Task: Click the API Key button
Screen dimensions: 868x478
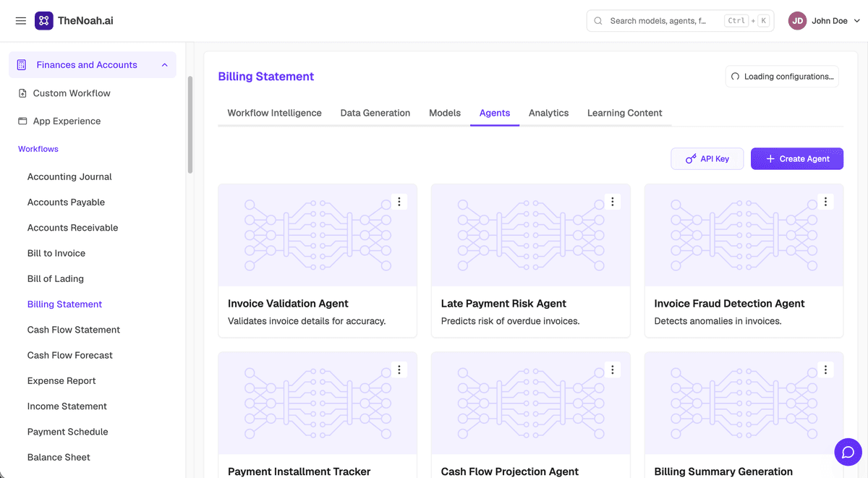Action: pyautogui.click(x=707, y=159)
